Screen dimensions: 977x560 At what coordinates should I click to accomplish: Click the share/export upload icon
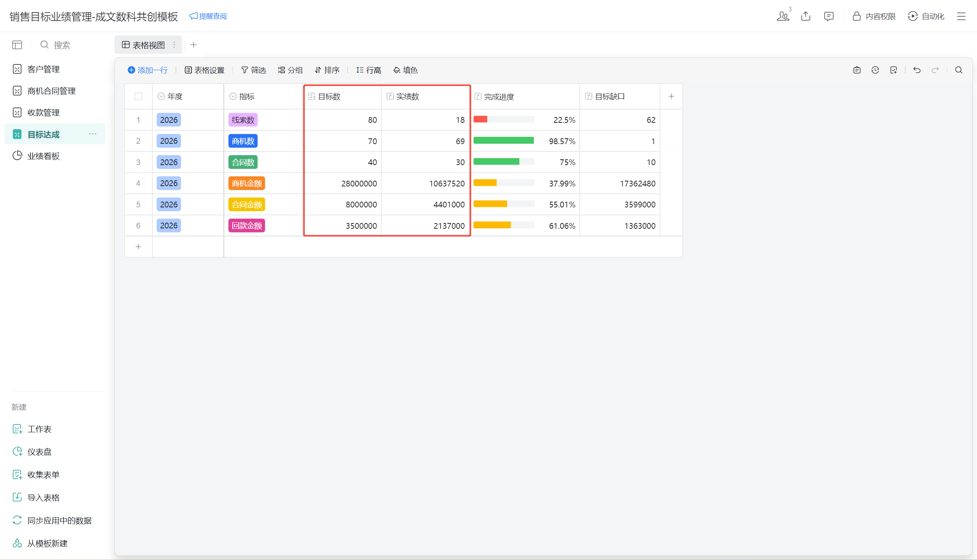click(806, 16)
